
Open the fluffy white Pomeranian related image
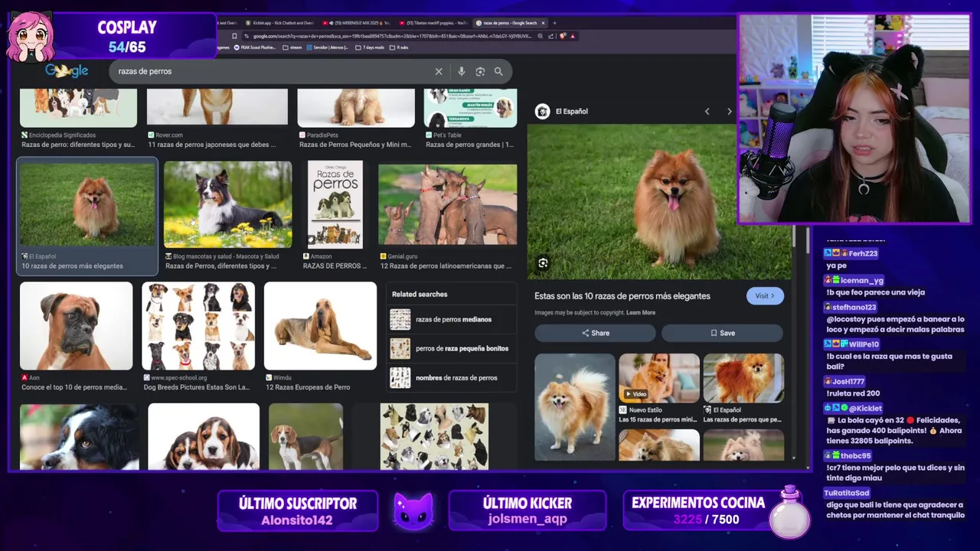pos(574,407)
